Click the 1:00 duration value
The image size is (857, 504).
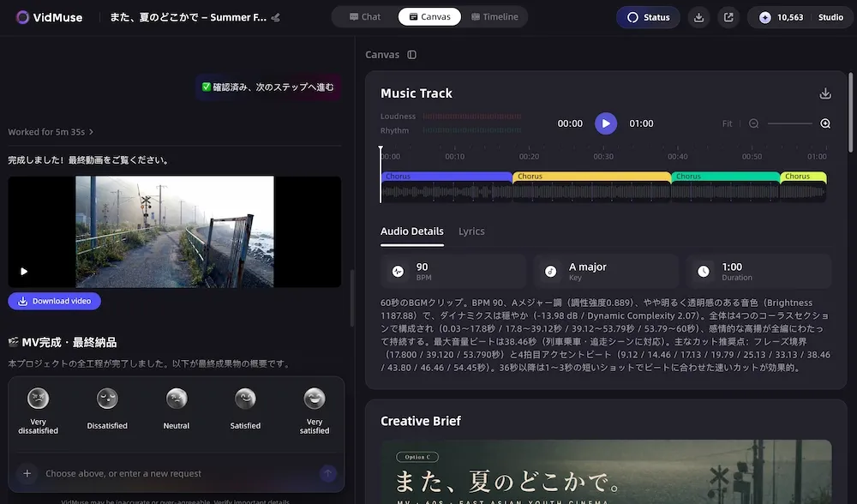pyautogui.click(x=732, y=267)
